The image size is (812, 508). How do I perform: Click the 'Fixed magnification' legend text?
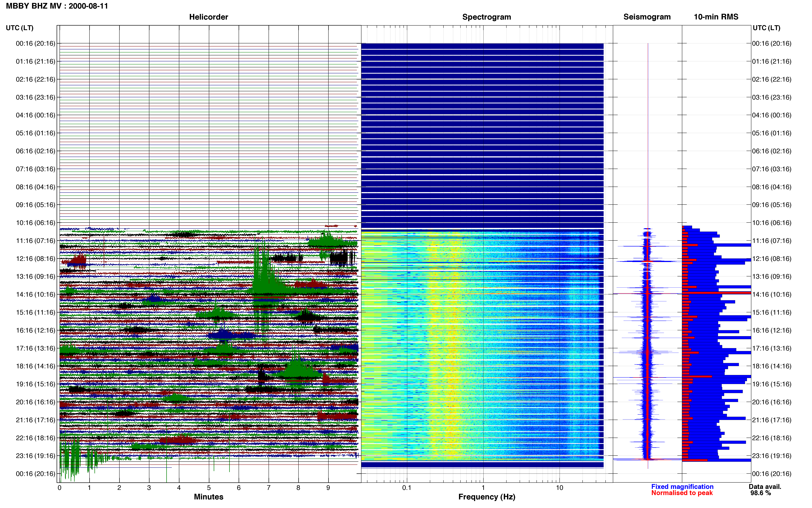tap(682, 486)
